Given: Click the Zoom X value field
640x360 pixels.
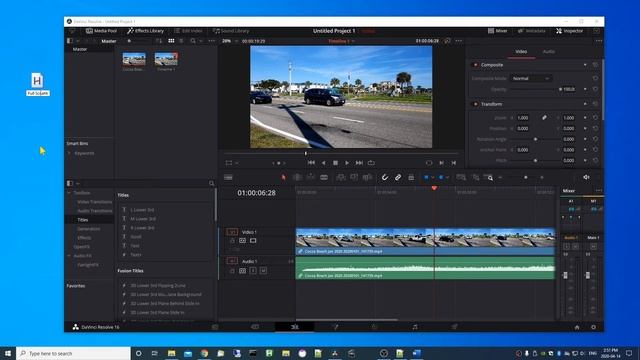Looking at the screenshot, I should coord(523,118).
